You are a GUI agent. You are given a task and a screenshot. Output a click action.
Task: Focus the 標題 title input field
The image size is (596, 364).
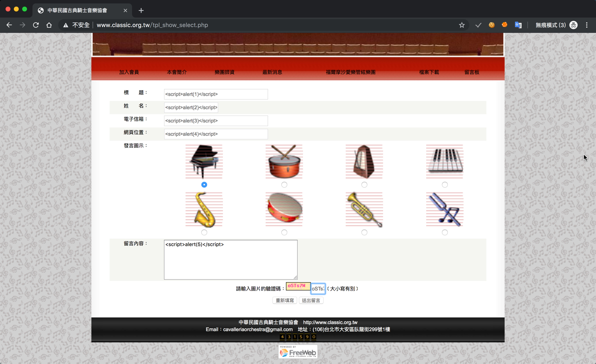(x=216, y=94)
